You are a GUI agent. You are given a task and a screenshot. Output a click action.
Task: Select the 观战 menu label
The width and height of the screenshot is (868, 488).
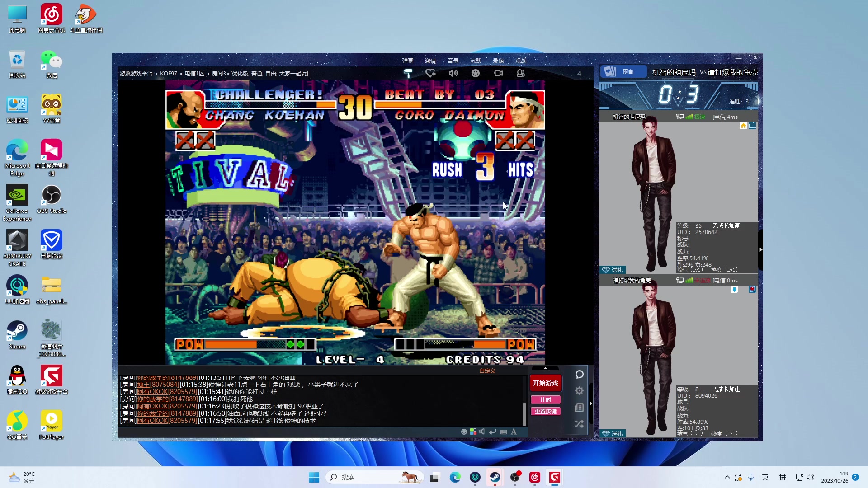[521, 61]
